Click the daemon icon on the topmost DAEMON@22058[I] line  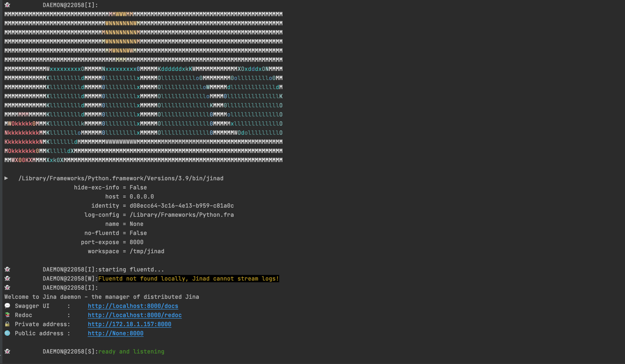pyautogui.click(x=7, y=5)
